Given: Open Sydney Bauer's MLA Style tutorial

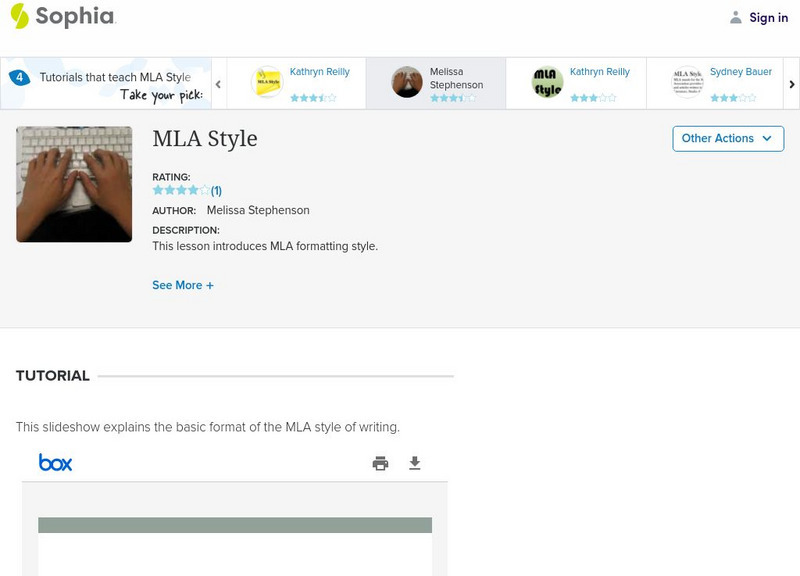Looking at the screenshot, I should [715, 83].
